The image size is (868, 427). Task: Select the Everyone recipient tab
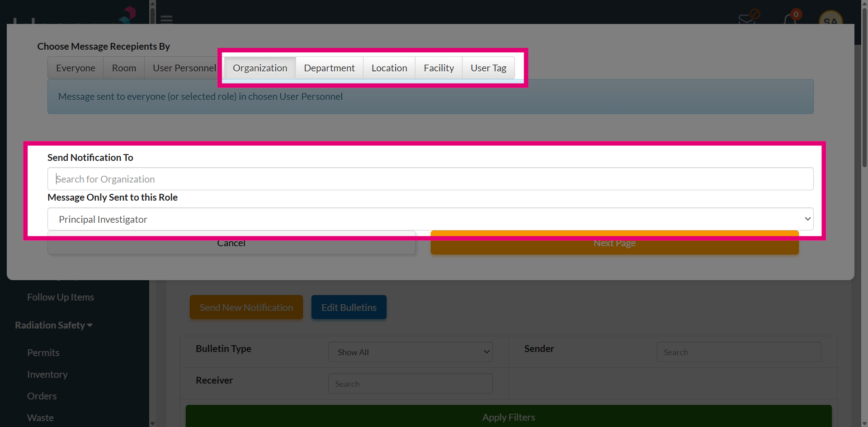[75, 68]
